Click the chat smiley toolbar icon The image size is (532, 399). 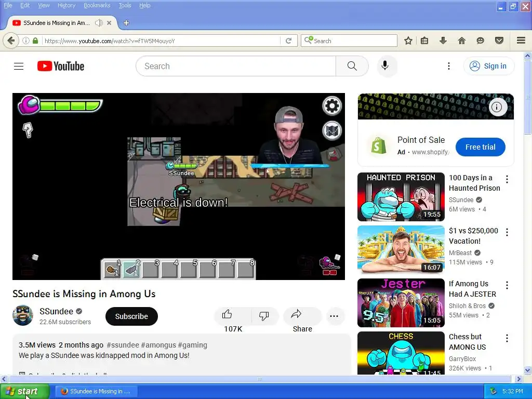point(480,41)
